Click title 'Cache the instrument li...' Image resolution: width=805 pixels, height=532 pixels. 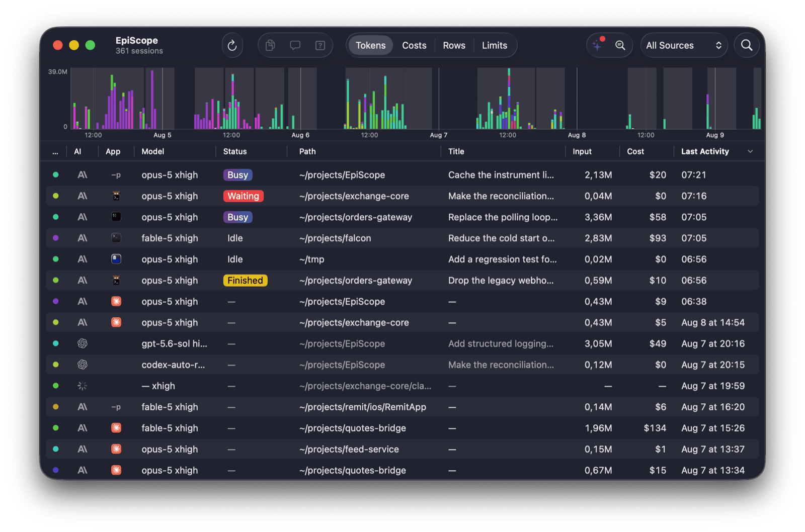click(501, 175)
